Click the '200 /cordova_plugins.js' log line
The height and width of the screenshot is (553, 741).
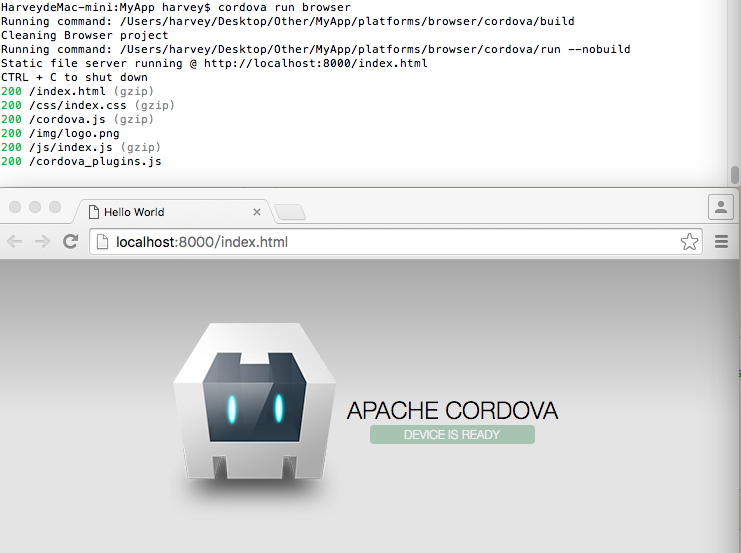pyautogui.click(x=81, y=161)
